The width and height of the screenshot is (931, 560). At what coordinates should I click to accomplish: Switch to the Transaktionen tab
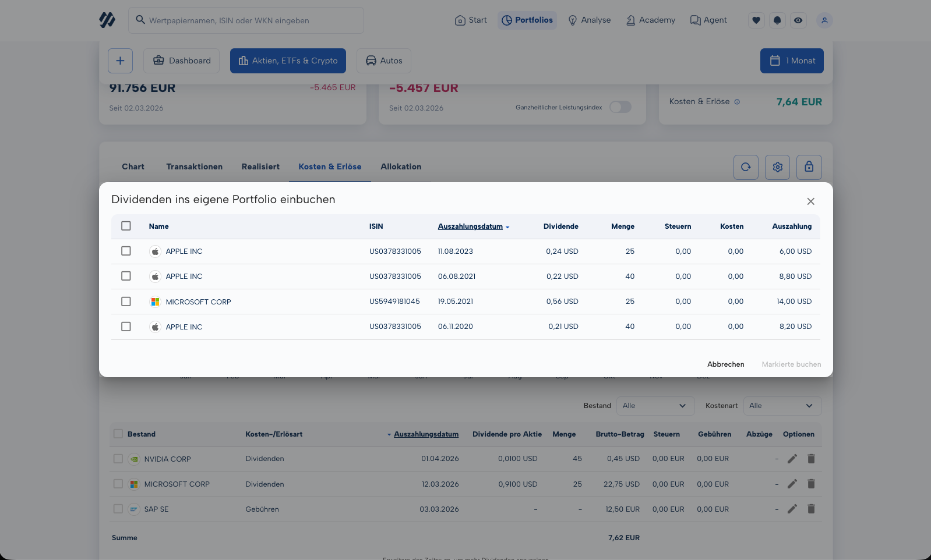(194, 166)
